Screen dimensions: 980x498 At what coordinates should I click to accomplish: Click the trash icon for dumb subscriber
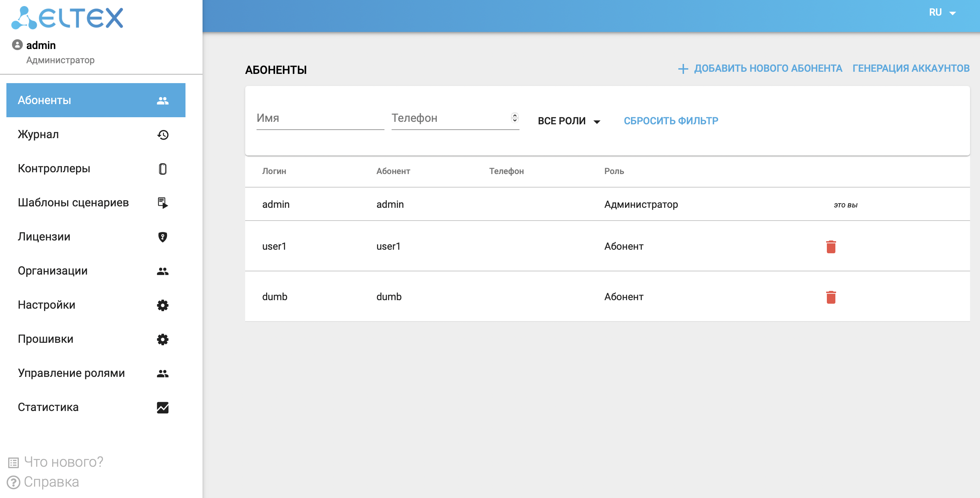pos(830,297)
